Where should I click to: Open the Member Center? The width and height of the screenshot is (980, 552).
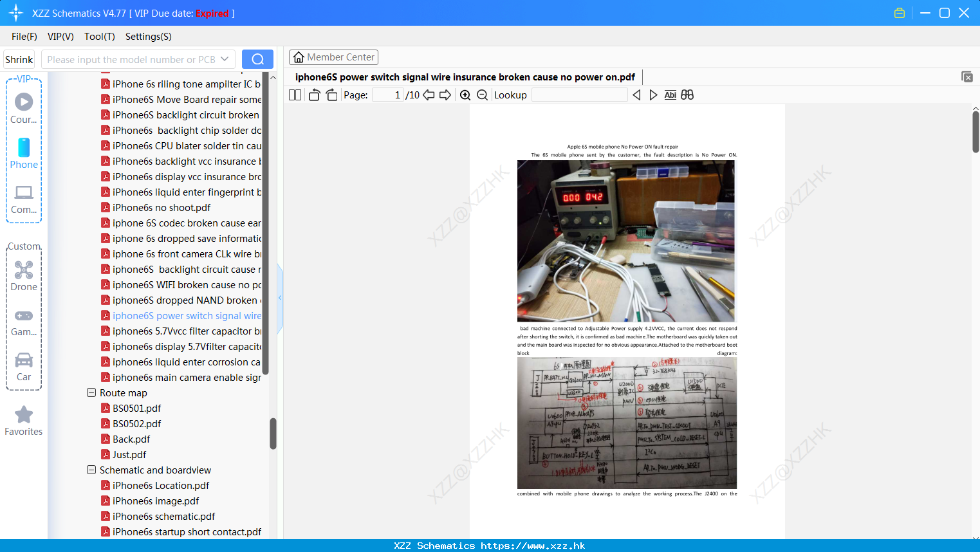[333, 57]
